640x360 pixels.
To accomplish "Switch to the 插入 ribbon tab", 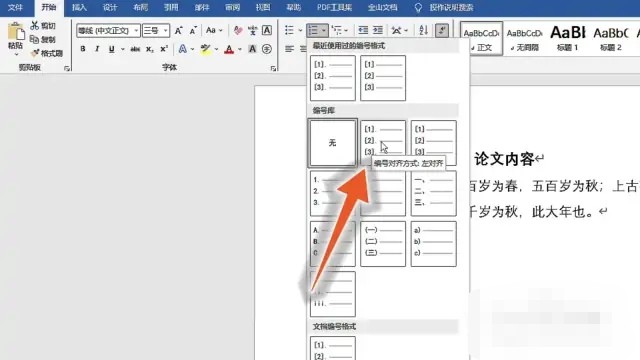I will (x=79, y=7).
